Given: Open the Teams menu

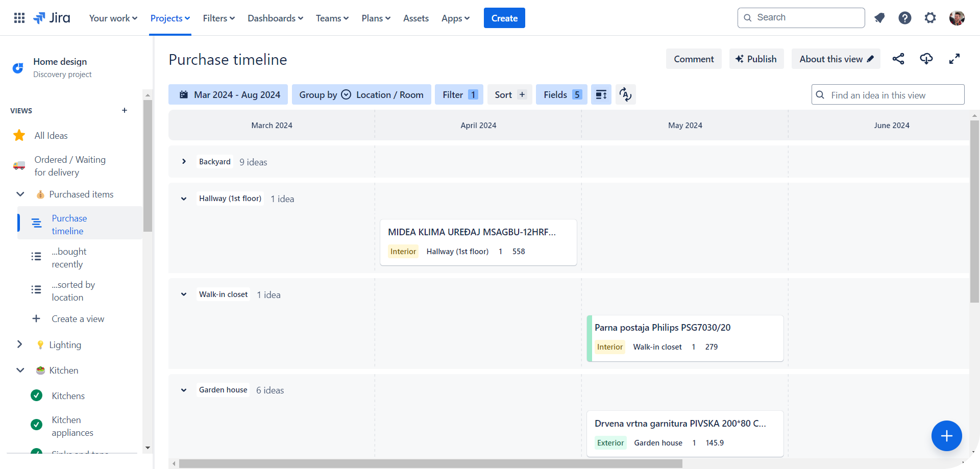Looking at the screenshot, I should coord(332,18).
